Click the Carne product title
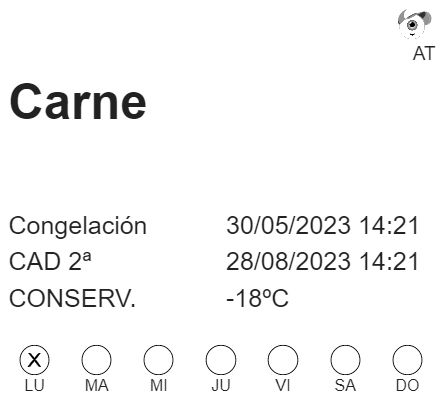This screenshot has height=407, width=443. coord(78,102)
